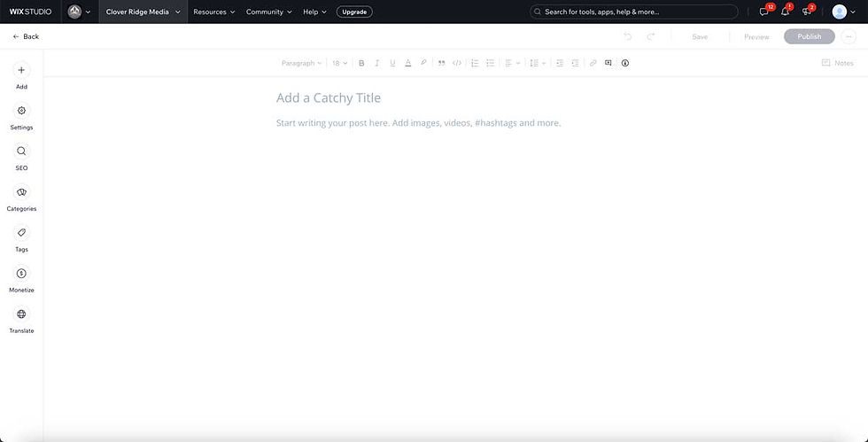Viewport: 868px width, 442px height.
Task: Open the notifications bell
Action: [786, 12]
